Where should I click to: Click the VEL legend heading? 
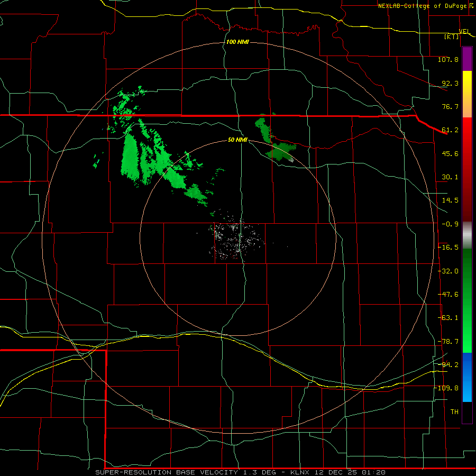point(464,31)
